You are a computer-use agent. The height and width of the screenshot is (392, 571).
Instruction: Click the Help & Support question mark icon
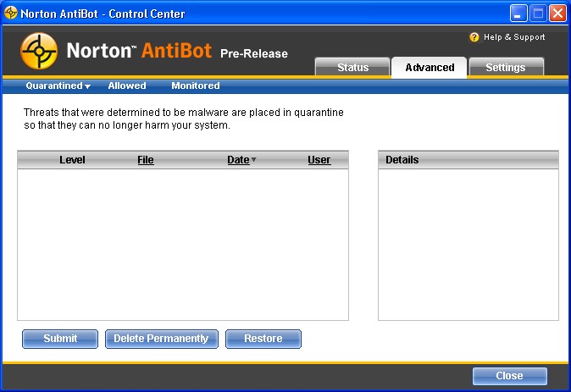474,37
